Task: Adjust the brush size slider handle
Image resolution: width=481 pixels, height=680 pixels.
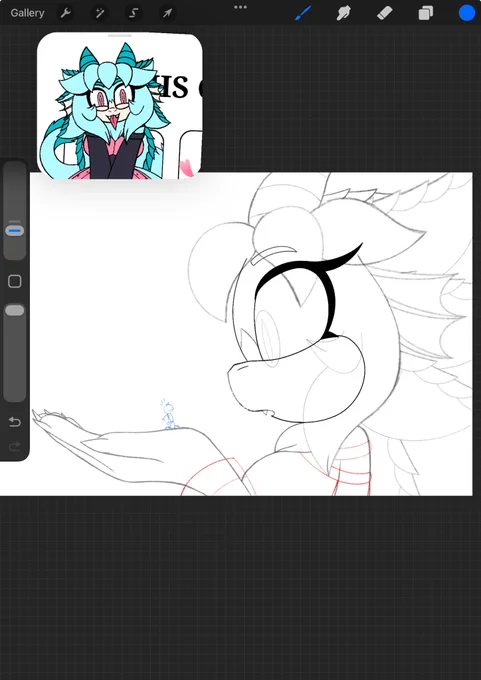Action: 15,230
